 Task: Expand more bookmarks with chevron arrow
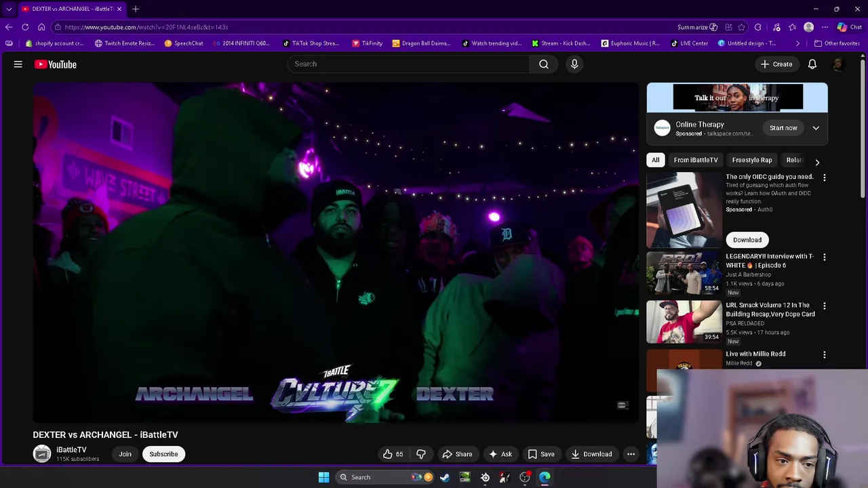797,43
